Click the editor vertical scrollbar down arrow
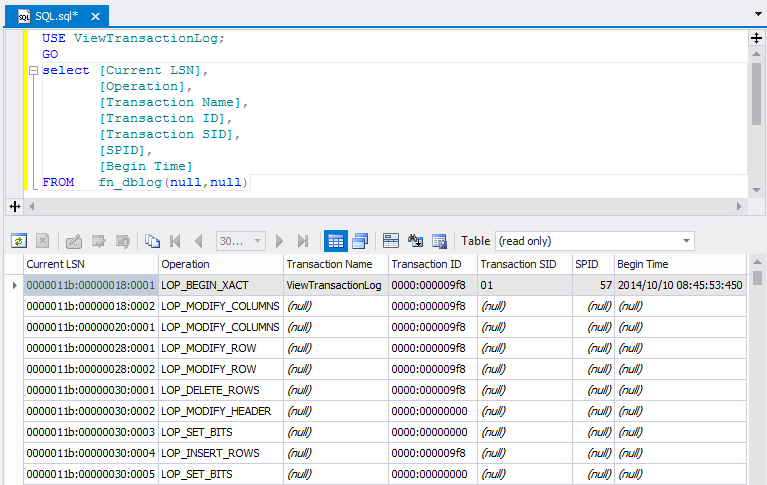The width and height of the screenshot is (767, 485). (x=756, y=190)
